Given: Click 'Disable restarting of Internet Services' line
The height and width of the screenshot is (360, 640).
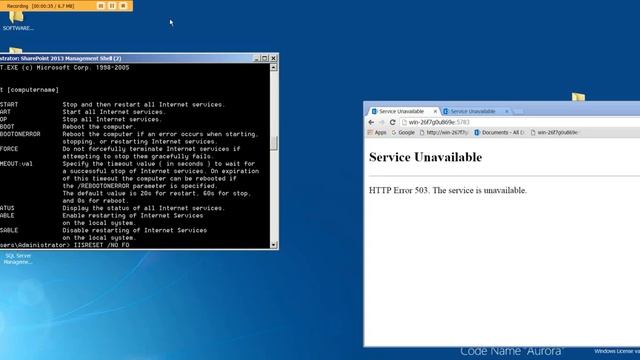Looking at the screenshot, I should [135, 230].
